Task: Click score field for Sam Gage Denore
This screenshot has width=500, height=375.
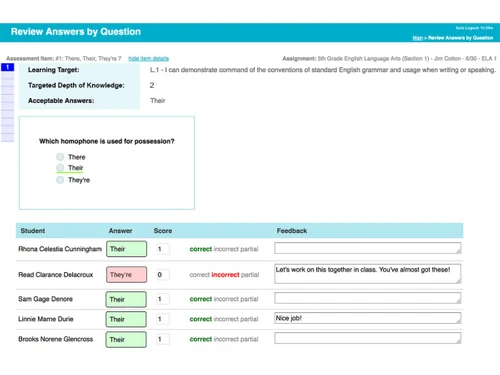Action: 163,299
